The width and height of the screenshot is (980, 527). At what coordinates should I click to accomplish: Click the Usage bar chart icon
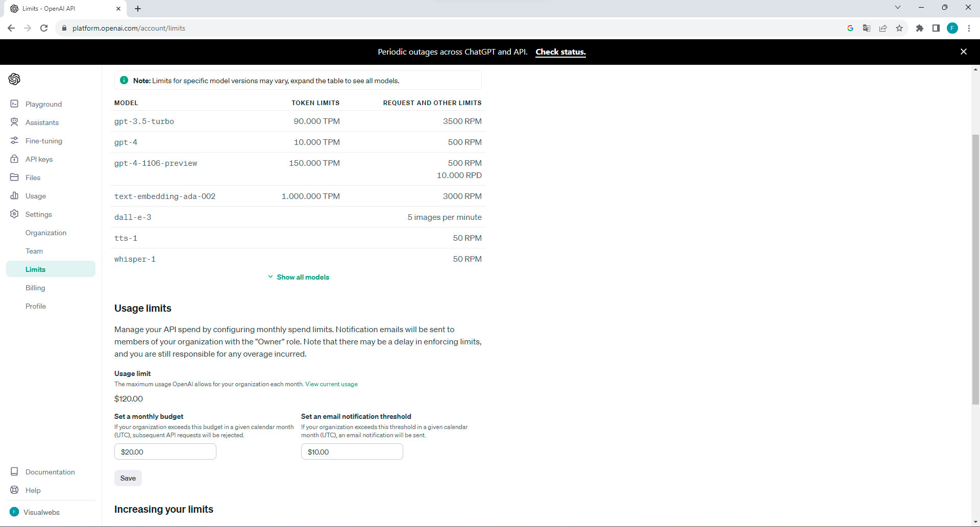coord(14,195)
